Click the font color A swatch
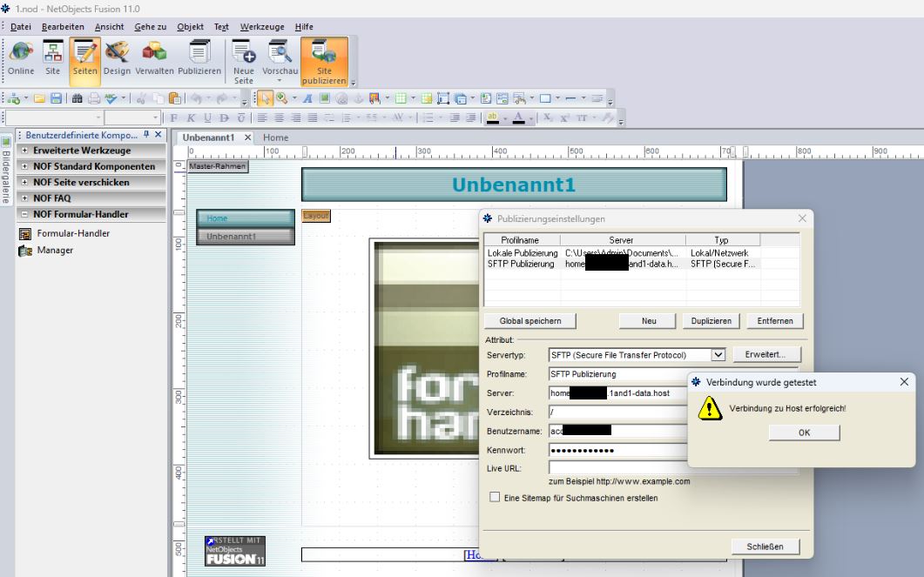This screenshot has height=577, width=924. [x=518, y=117]
